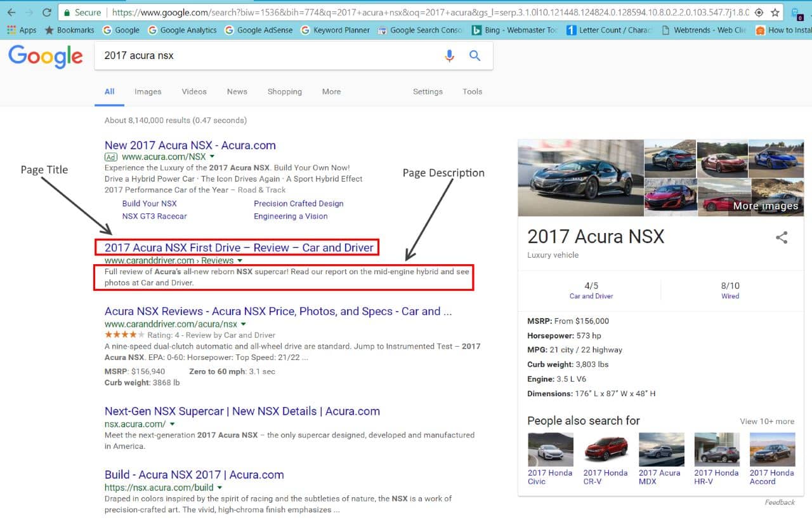
Task: Expand arrow beside caranddriver.com › Reviews
Action: (x=240, y=260)
